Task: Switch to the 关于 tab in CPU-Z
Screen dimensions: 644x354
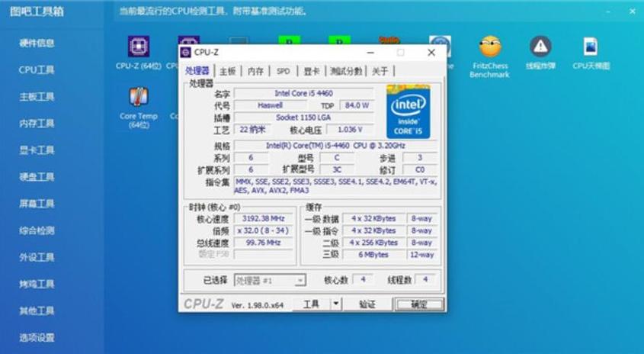Action: pyautogui.click(x=380, y=71)
